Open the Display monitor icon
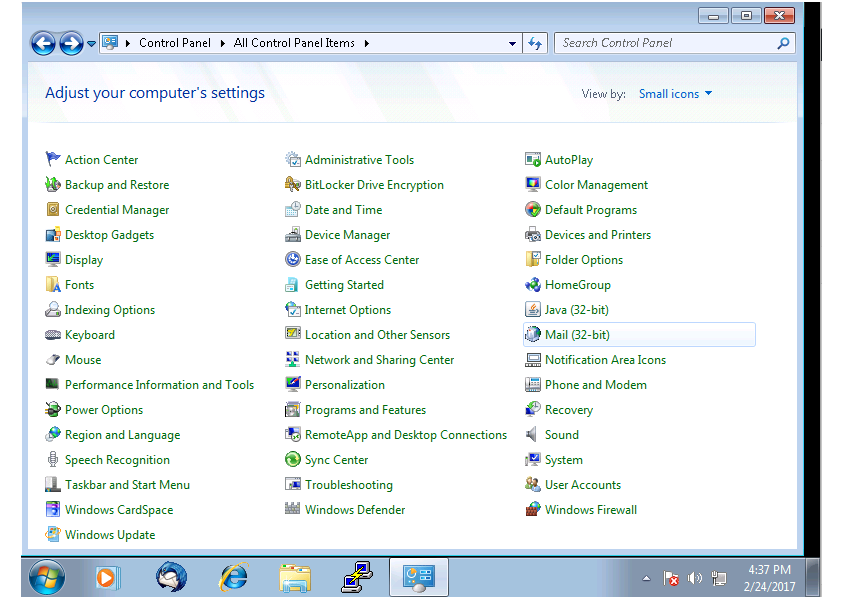Viewport: 850px width, 600px height. (x=53, y=259)
